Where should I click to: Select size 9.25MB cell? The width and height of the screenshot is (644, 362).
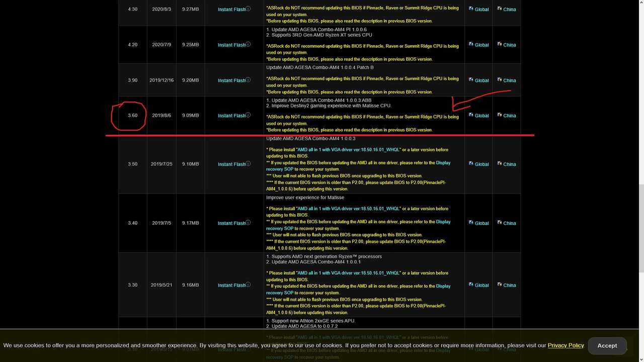tap(190, 45)
